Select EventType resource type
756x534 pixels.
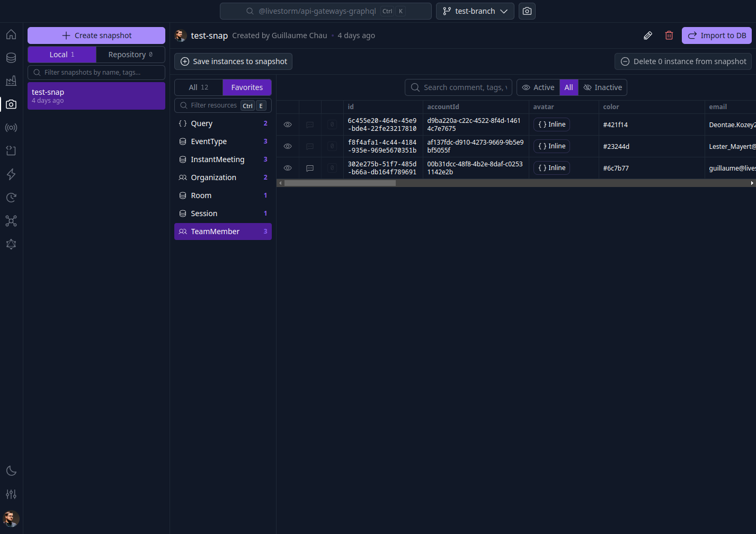223,141
